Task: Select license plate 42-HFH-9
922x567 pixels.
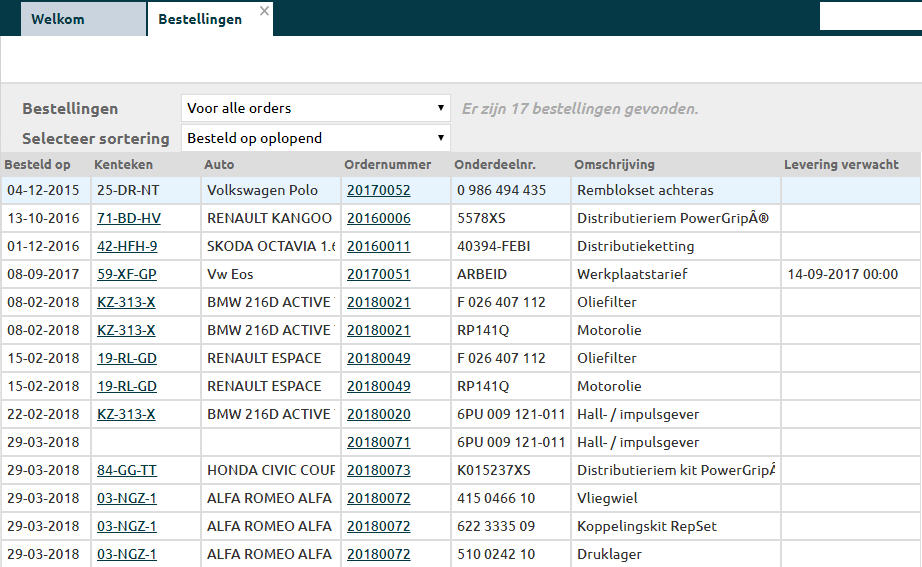Action: coord(127,246)
